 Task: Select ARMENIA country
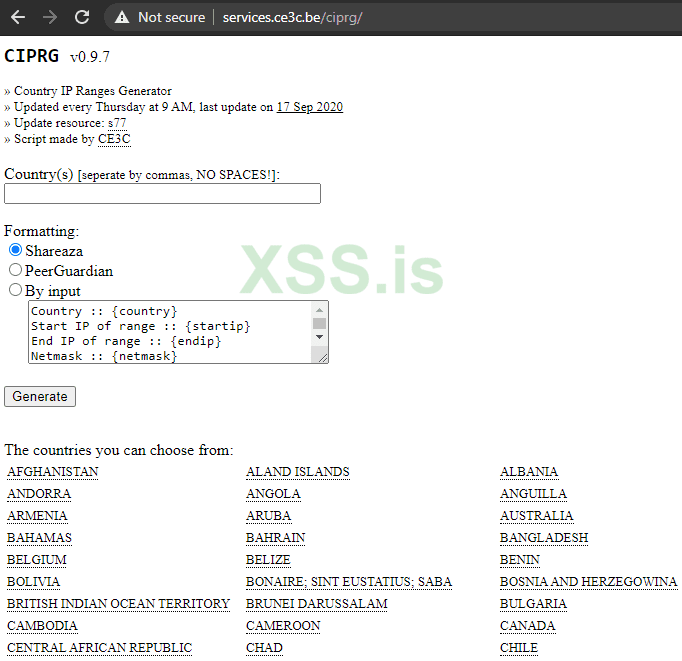(x=37, y=516)
